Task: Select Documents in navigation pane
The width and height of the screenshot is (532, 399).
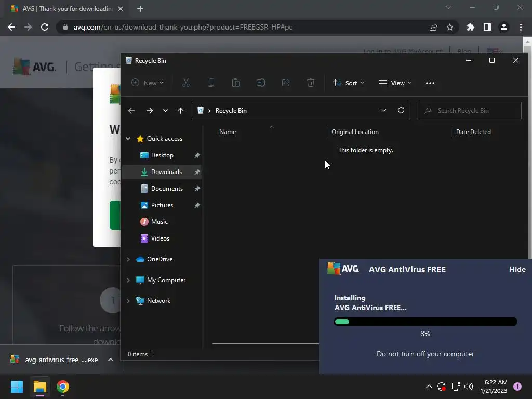Action: [x=162, y=189]
